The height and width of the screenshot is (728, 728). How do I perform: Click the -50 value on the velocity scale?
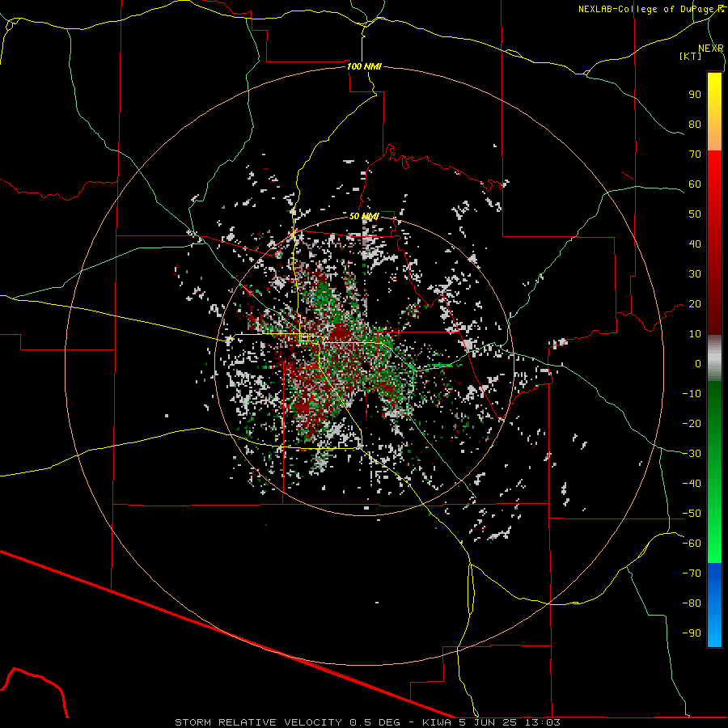tap(692, 514)
